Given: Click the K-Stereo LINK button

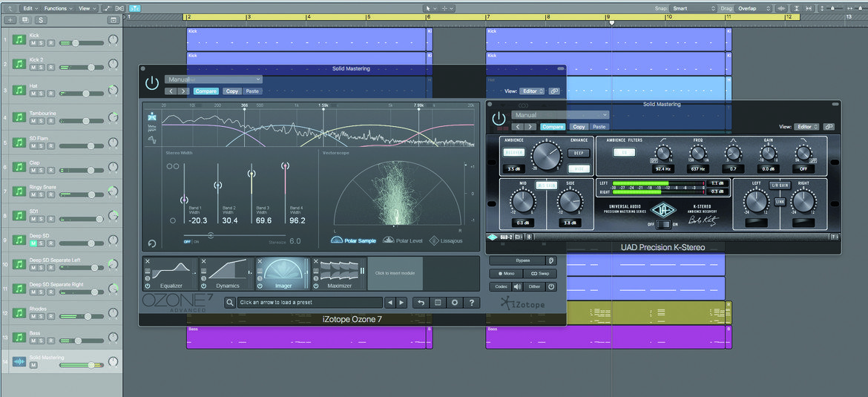Looking at the screenshot, I should coord(780,201).
